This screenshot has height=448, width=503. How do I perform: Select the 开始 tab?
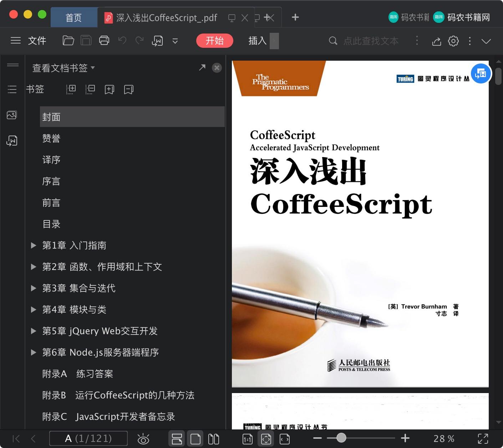(x=215, y=41)
